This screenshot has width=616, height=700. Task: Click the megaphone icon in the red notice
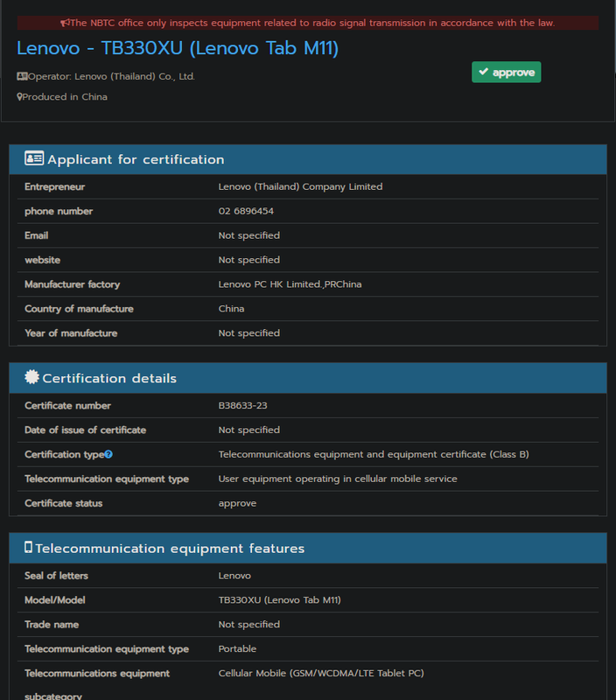tap(65, 23)
